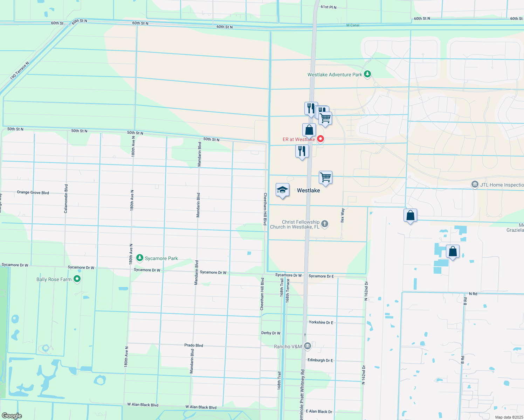Click the ER at Westlake red label text
Screen dimensions: 524x420
coord(299,139)
